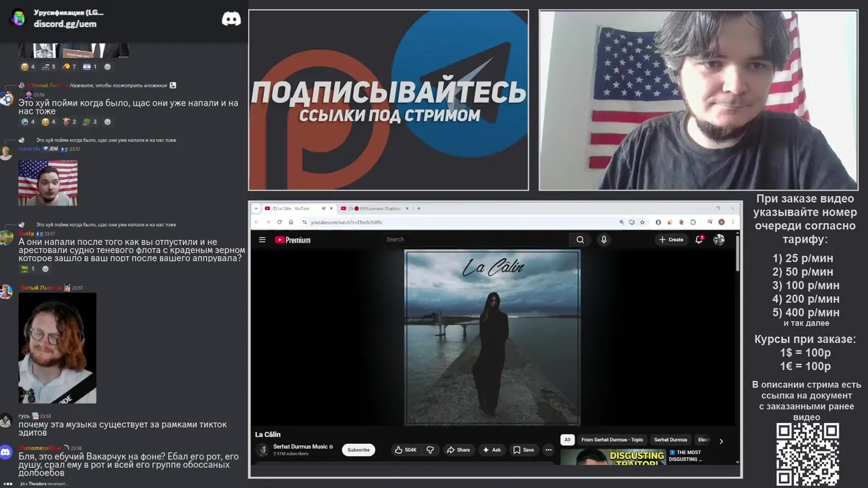Click the Share button under video

point(458,449)
